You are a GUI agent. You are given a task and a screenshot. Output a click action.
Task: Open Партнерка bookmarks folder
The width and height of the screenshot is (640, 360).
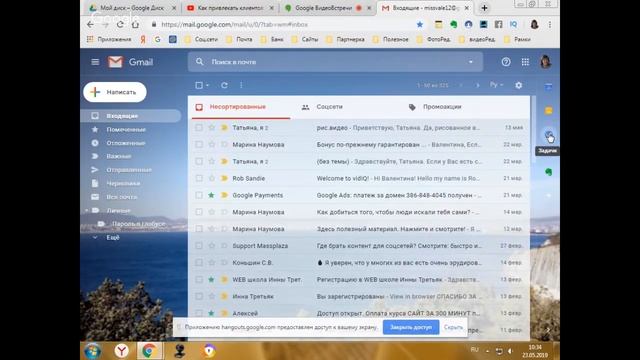(x=345, y=40)
